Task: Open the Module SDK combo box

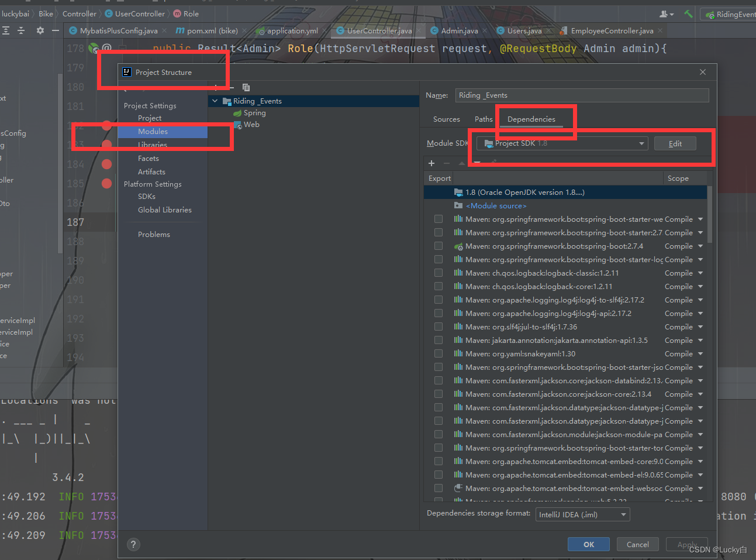Action: [x=562, y=143]
